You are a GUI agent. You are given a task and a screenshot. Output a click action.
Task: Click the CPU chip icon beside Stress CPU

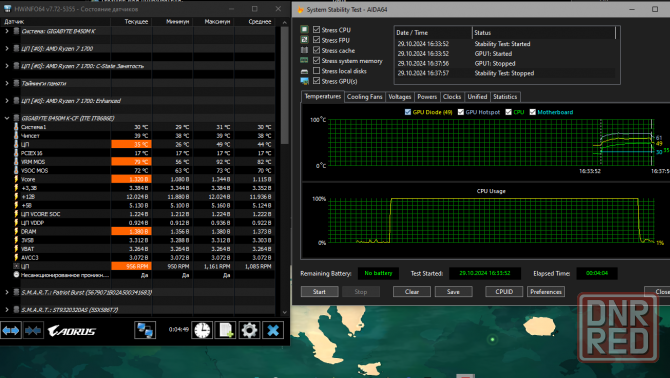coord(304,29)
